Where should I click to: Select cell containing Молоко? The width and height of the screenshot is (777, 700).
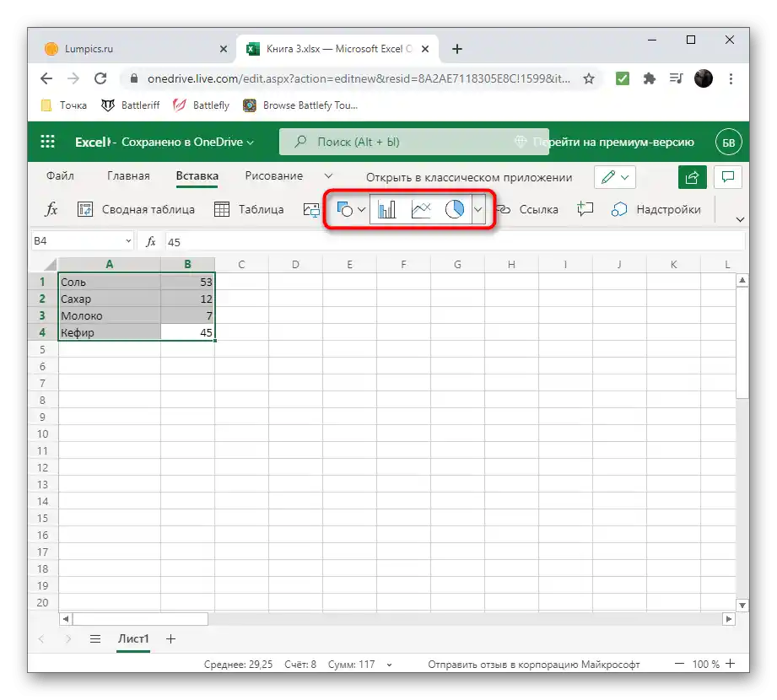pyautogui.click(x=110, y=315)
